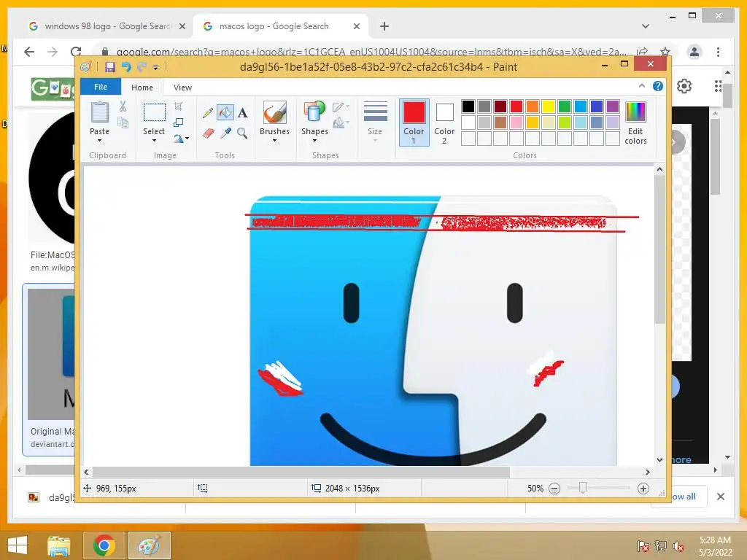Click Chrome back navigation arrow
This screenshot has height=560, width=747.
pyautogui.click(x=29, y=52)
